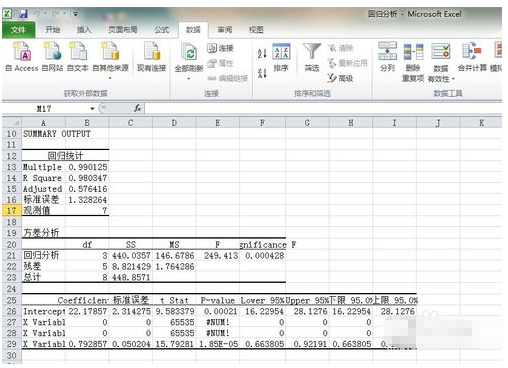This screenshot has width=508, height=368.
Task: Click the Properties (属性) button
Action: click(x=220, y=63)
